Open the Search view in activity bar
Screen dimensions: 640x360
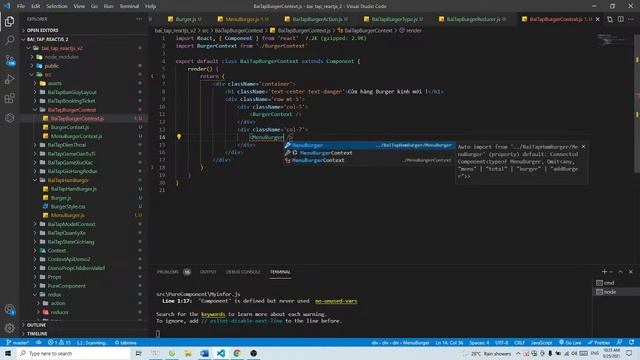[x=9, y=40]
